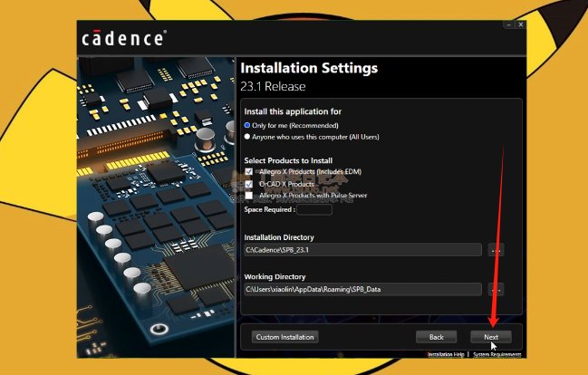588x375 pixels.
Task: Choose Anyone who uses this computer
Action: click(x=247, y=137)
